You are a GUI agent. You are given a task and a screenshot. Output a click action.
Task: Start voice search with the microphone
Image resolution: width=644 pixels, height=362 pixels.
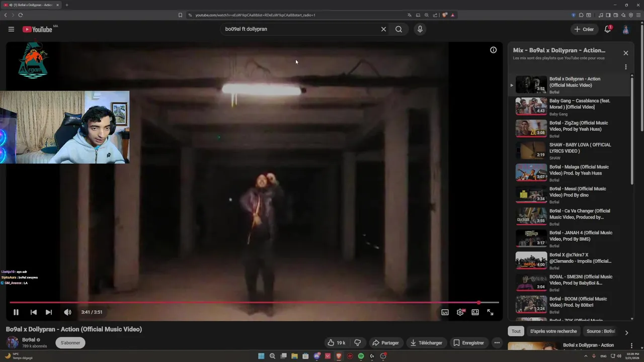(x=420, y=29)
